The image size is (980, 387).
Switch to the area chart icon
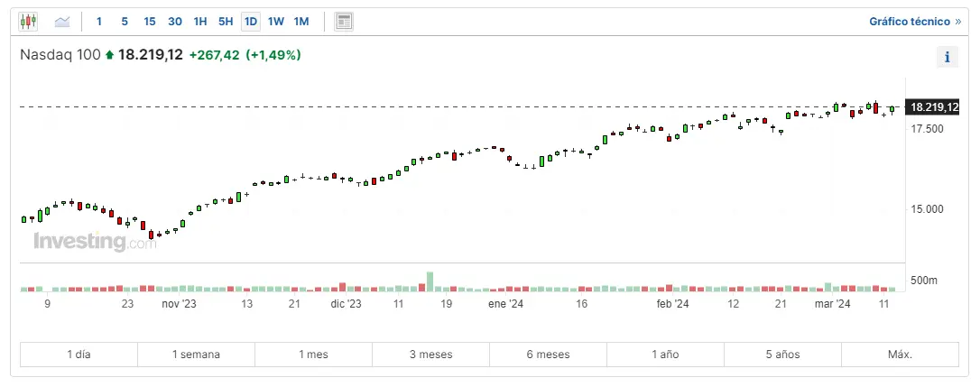click(62, 21)
